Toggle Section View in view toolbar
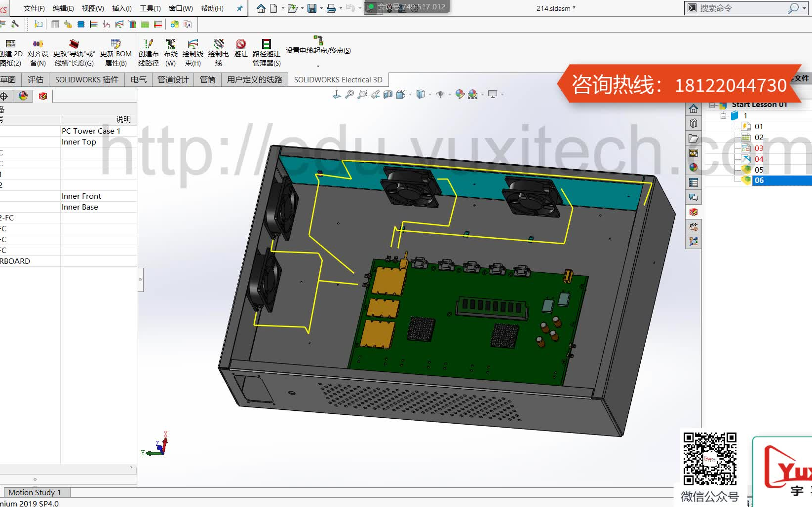The image size is (812, 507). tap(388, 94)
